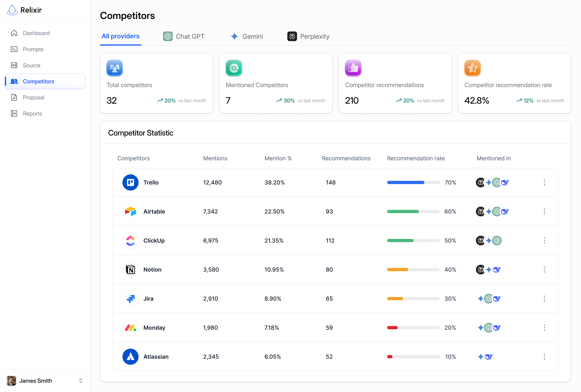Image resolution: width=581 pixels, height=392 pixels.
Task: Open the three-dot menu on Trello's row
Action: (x=544, y=182)
